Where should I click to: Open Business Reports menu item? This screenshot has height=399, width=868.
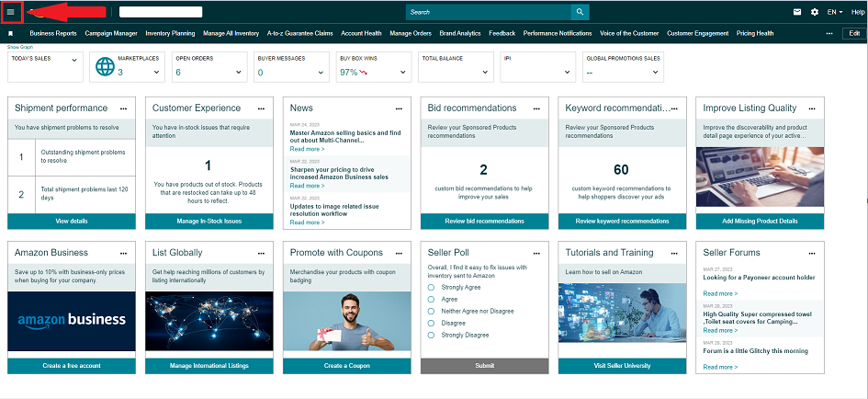53,33
